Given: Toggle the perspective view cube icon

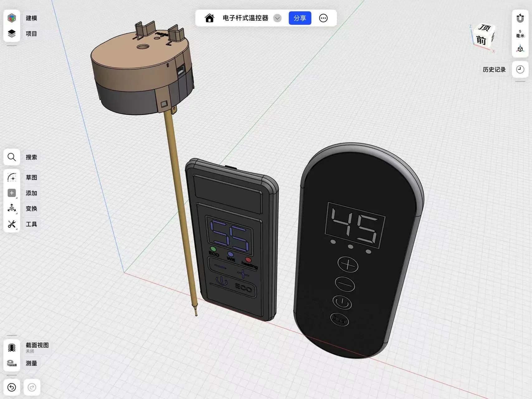Looking at the screenshot, I should pyautogui.click(x=520, y=49).
